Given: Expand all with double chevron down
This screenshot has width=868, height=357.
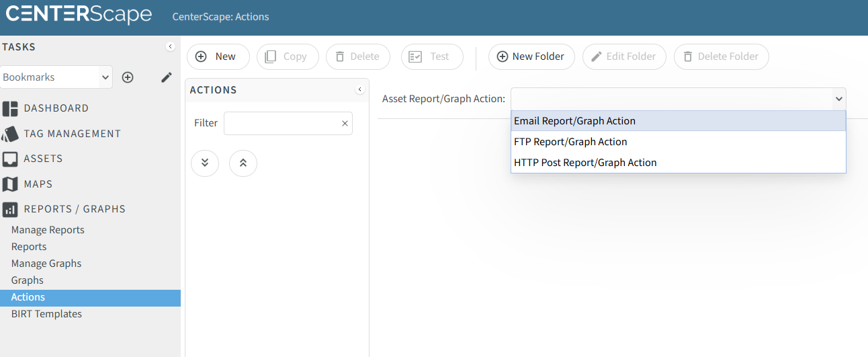Looking at the screenshot, I should (205, 163).
